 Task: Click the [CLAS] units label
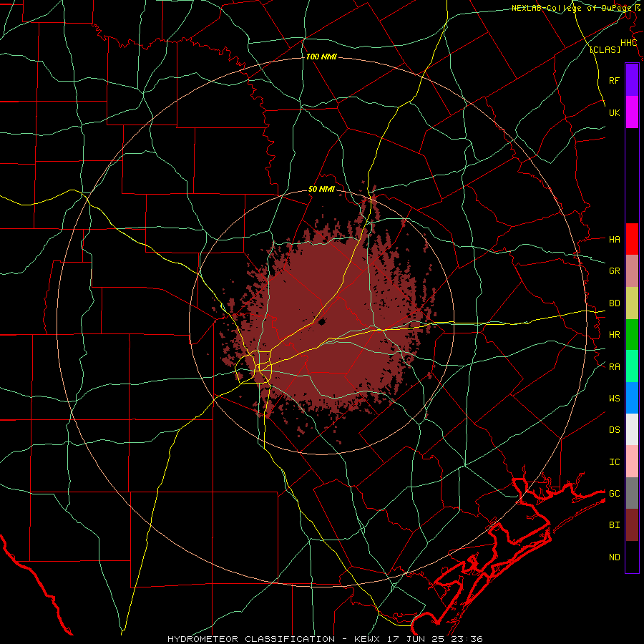(x=605, y=49)
